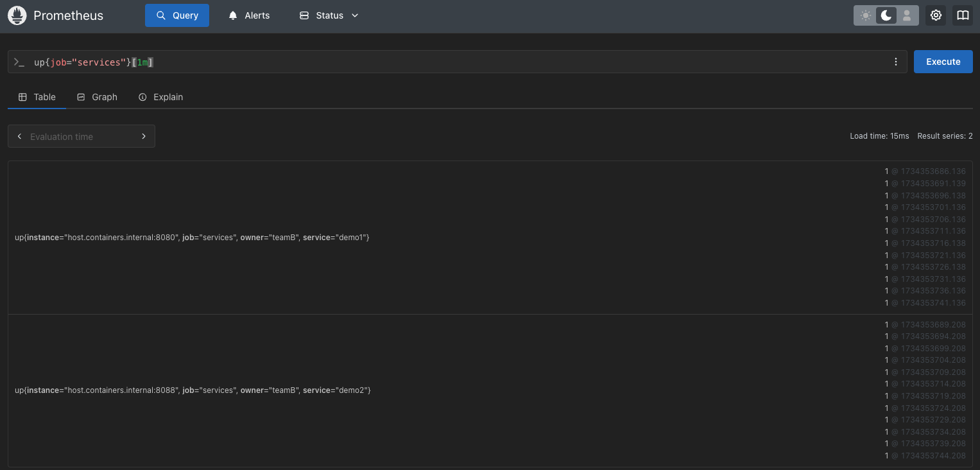
Task: Open documentation book icon
Action: click(x=963, y=15)
